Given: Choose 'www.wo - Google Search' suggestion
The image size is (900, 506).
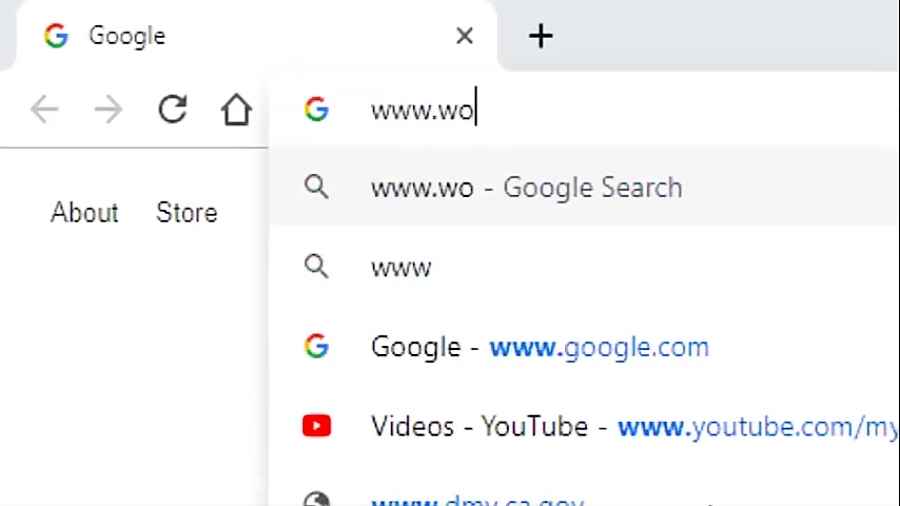Looking at the screenshot, I should [x=584, y=187].
